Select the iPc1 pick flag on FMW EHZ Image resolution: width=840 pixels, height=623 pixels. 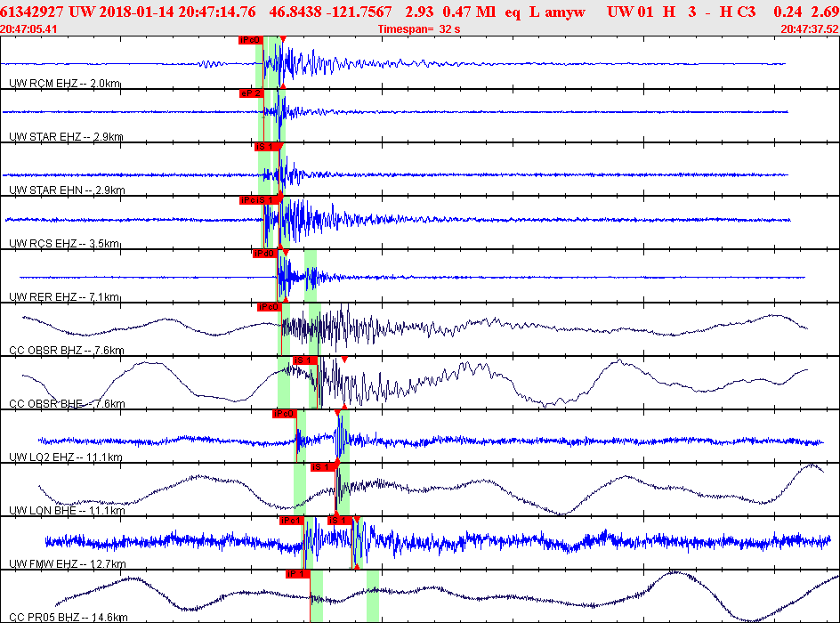(292, 521)
